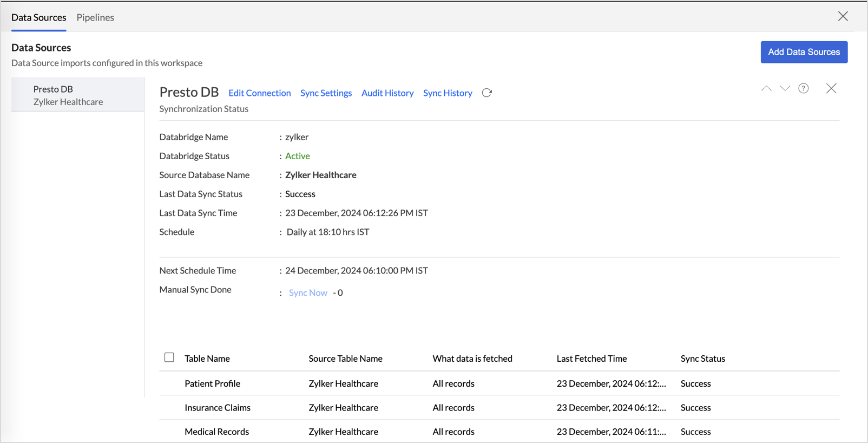868x443 pixels.
Task: Click the Source Table Name column header
Action: (x=345, y=359)
